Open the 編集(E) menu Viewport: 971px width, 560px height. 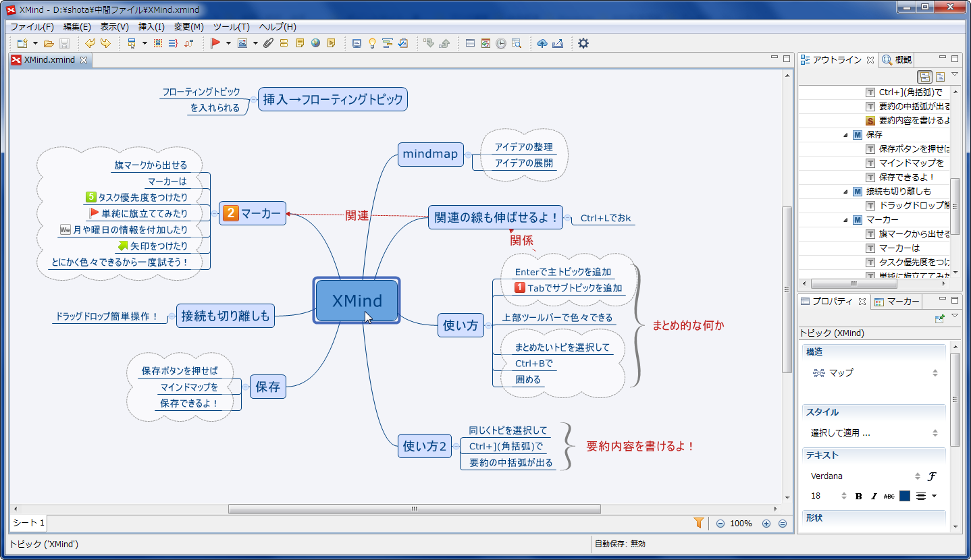(77, 27)
